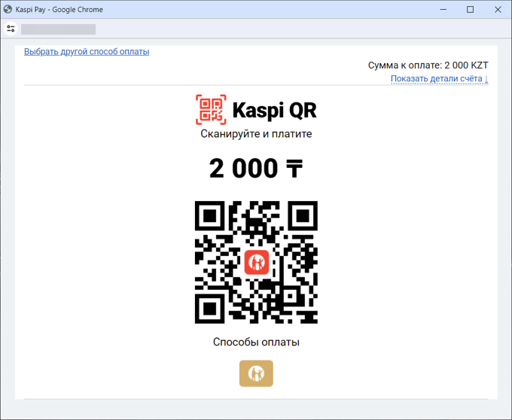Click the 'Kaspi QR' title text
Viewport: 512px width, 420px height.
(274, 111)
